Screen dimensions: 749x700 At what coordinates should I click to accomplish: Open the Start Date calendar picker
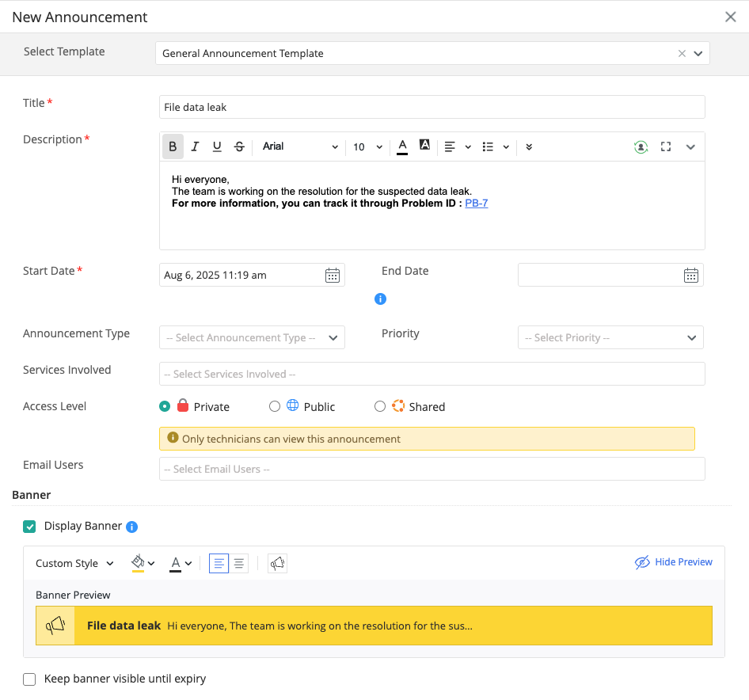point(333,276)
